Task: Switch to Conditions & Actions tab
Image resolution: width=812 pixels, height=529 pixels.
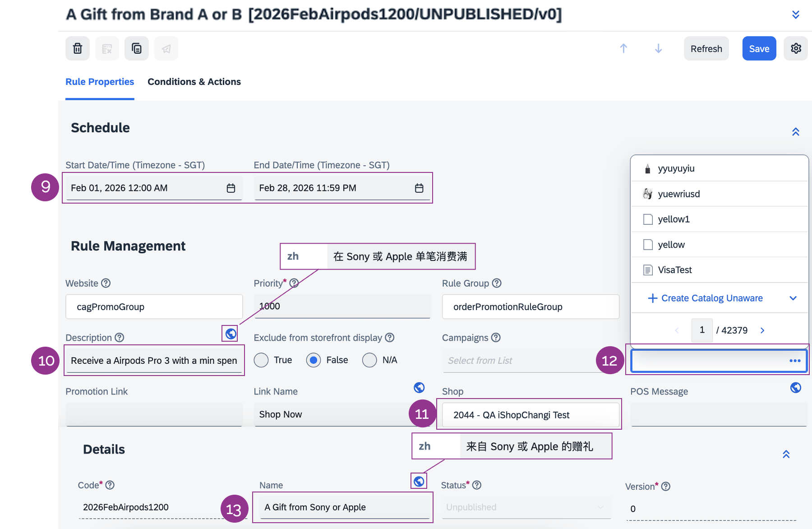Action: (x=194, y=82)
